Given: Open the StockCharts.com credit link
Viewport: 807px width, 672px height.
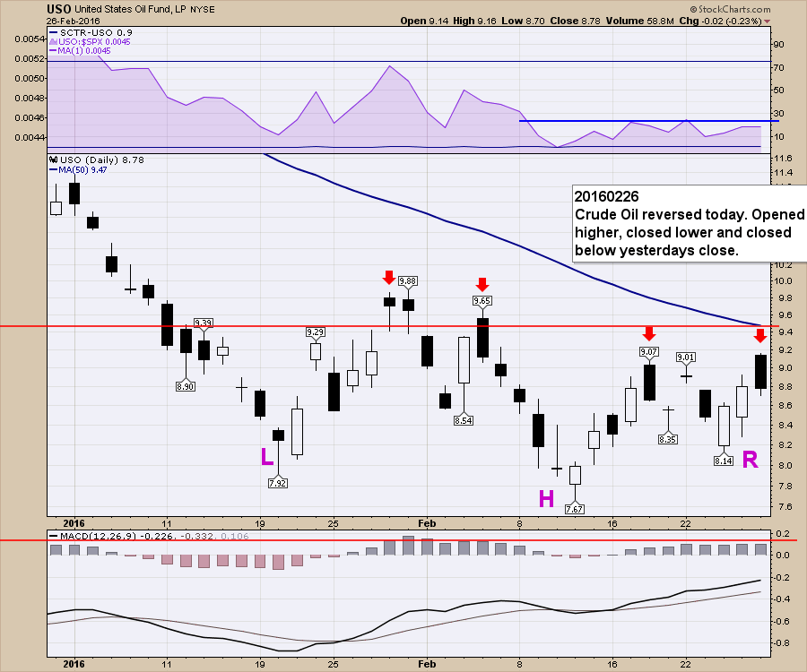Looking at the screenshot, I should [x=730, y=9].
